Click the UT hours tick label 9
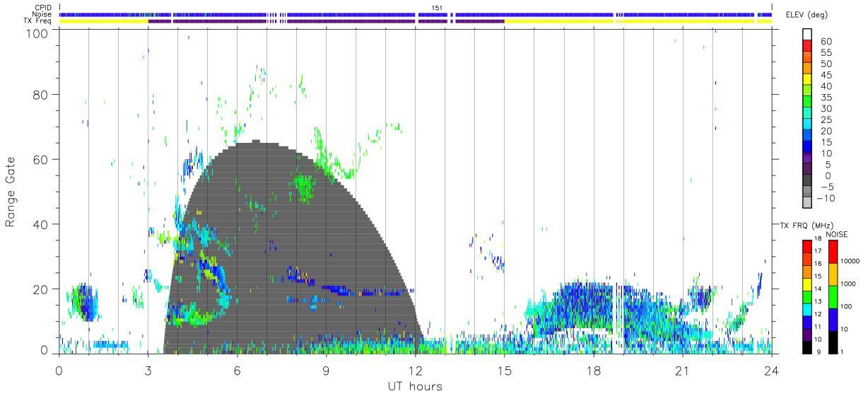Screen dimensions: 868x401 (x=327, y=371)
